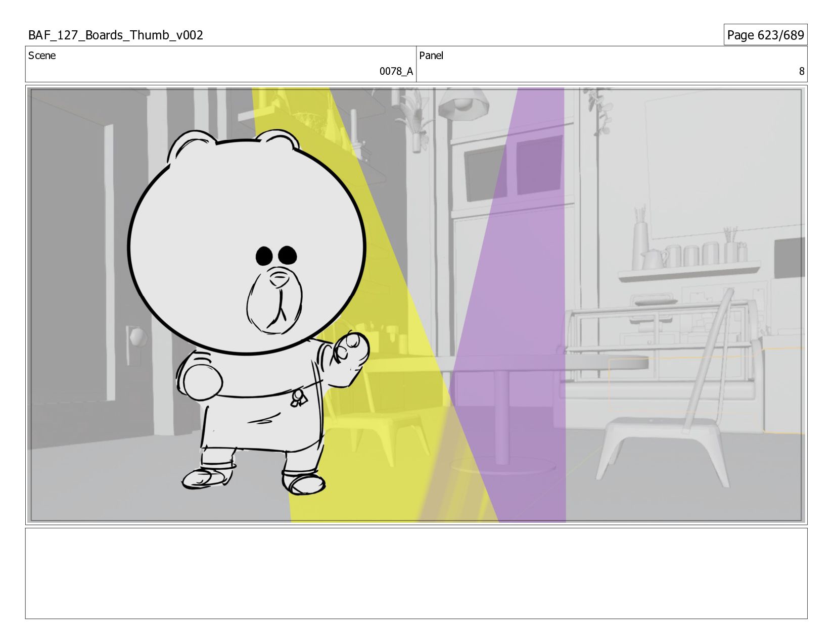Click the bear storyboard panel image
Image resolution: width=834 pixels, height=644 pixels.
(416, 305)
